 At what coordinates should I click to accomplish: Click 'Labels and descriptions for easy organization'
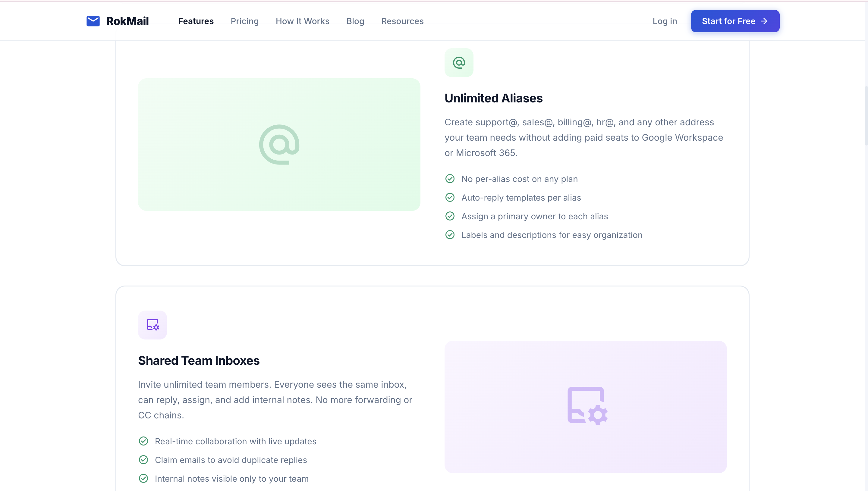(x=552, y=235)
